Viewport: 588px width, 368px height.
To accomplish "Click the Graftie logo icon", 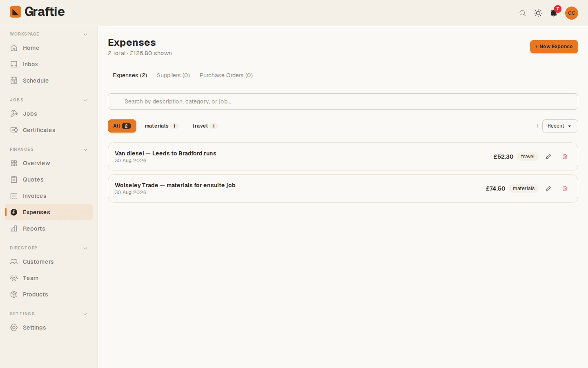I will pos(16,12).
